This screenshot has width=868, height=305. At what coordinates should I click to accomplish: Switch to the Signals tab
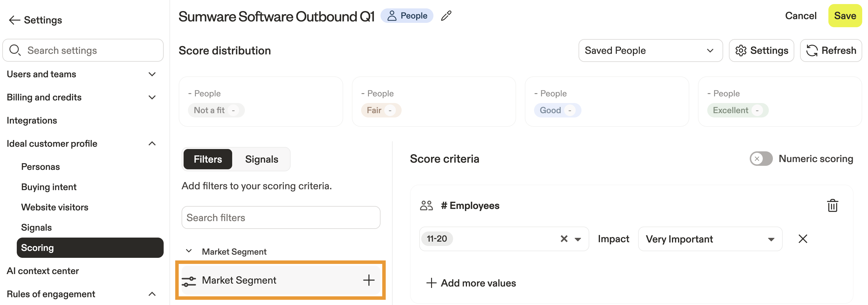tap(261, 159)
